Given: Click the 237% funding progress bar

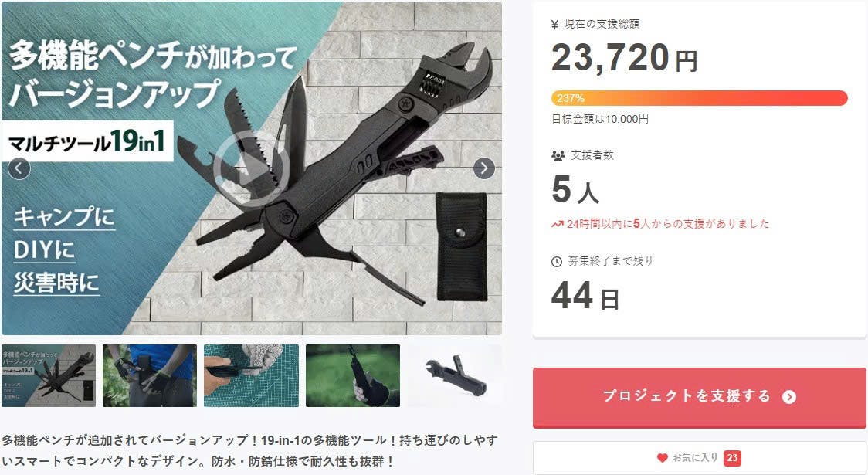Looking at the screenshot, I should [x=699, y=98].
